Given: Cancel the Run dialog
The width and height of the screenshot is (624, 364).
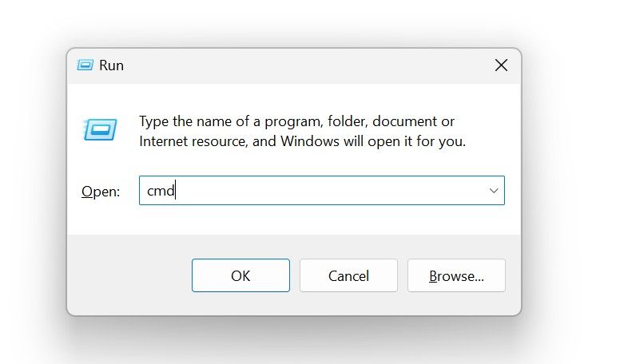Looking at the screenshot, I should point(348,275).
